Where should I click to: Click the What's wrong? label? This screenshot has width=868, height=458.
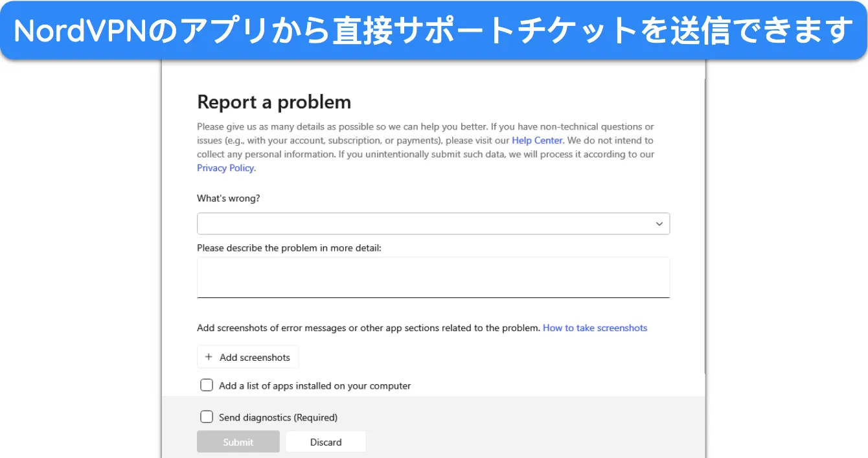point(229,198)
